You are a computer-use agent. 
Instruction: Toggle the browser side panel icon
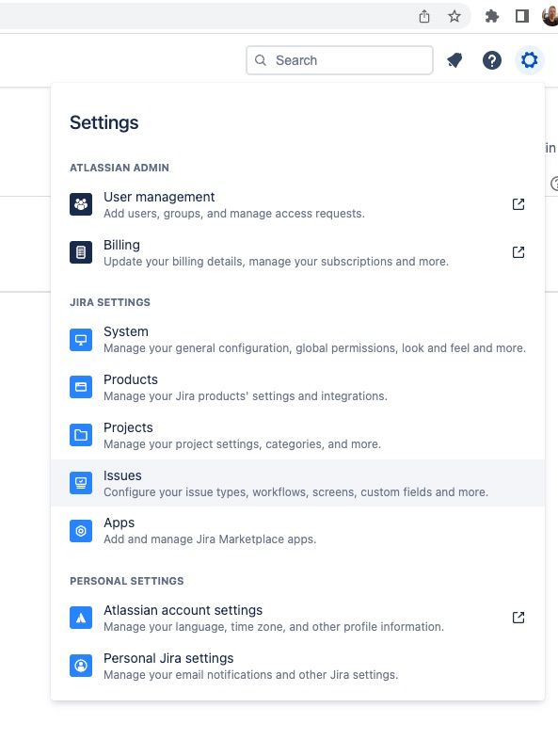click(x=522, y=16)
